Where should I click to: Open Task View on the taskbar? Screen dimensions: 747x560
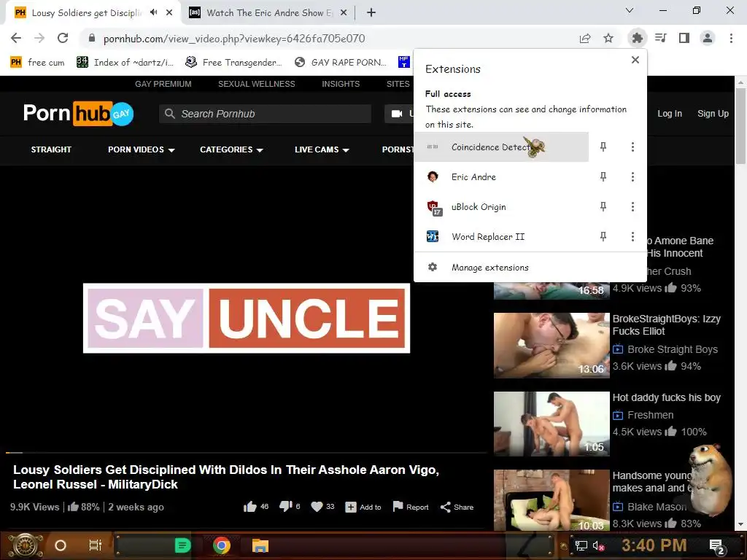[x=96, y=545]
